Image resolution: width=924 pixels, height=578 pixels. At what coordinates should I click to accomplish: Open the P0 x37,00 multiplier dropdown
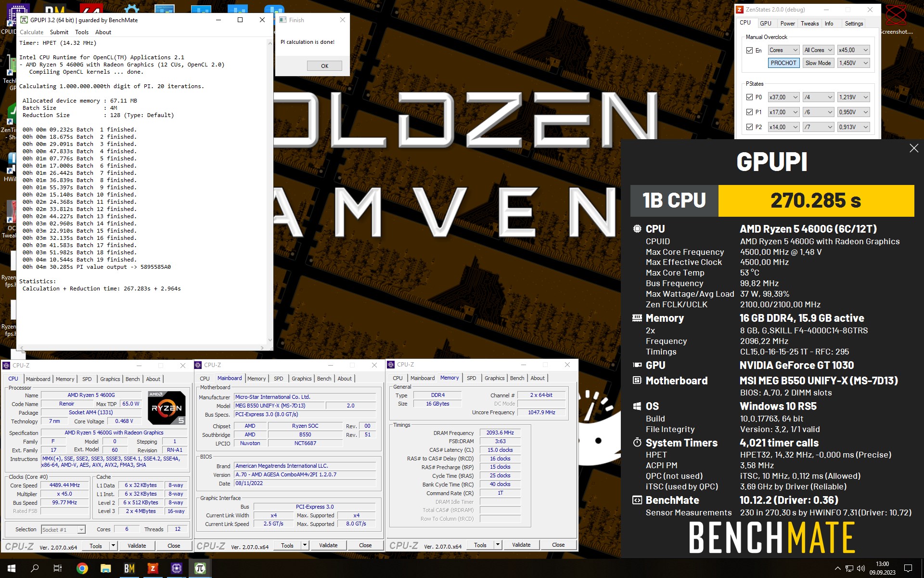coord(783,97)
